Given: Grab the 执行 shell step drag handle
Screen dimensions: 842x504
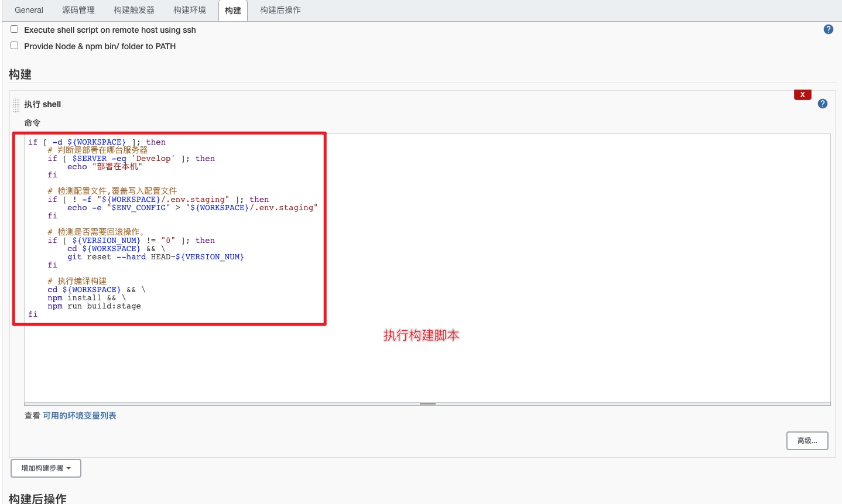Looking at the screenshot, I should click(16, 105).
